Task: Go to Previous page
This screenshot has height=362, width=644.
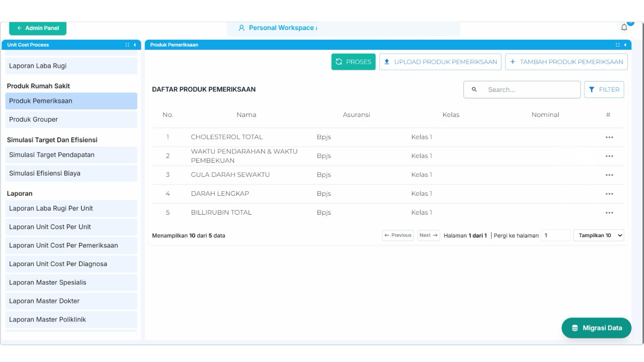Action: click(398, 235)
